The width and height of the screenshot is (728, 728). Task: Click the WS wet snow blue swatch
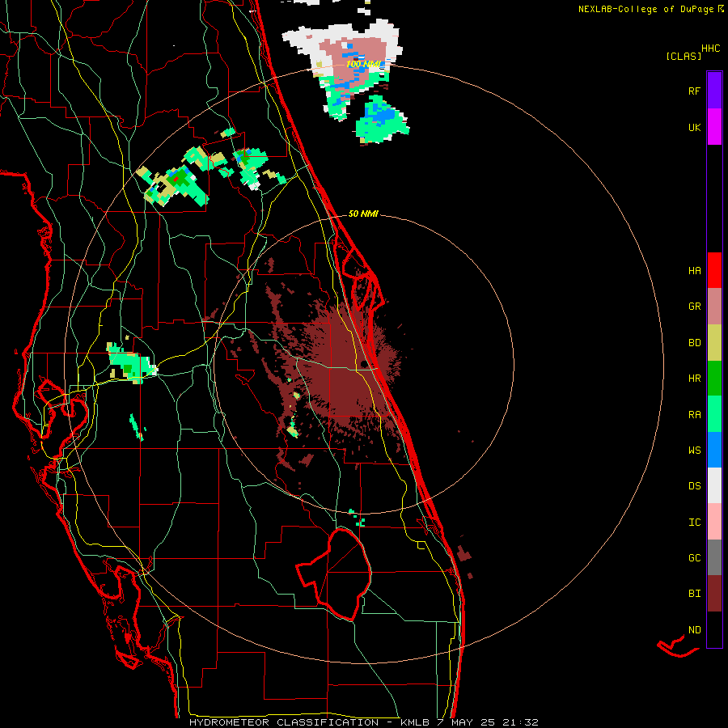pos(714,450)
